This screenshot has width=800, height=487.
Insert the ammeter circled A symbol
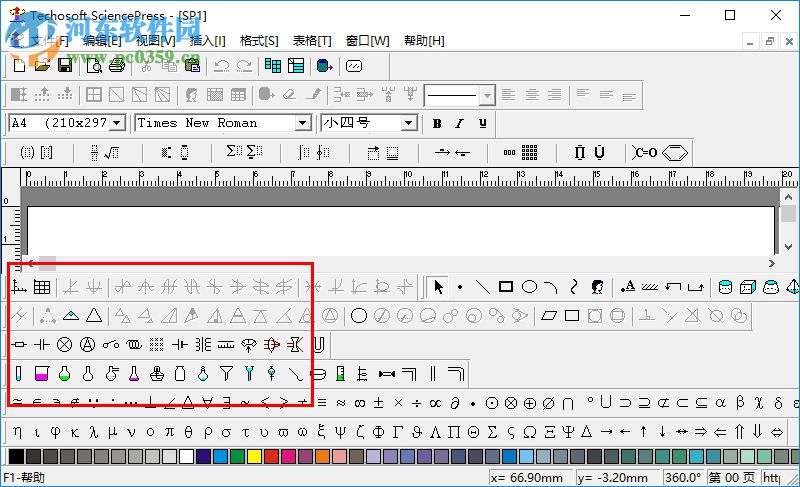click(x=88, y=345)
